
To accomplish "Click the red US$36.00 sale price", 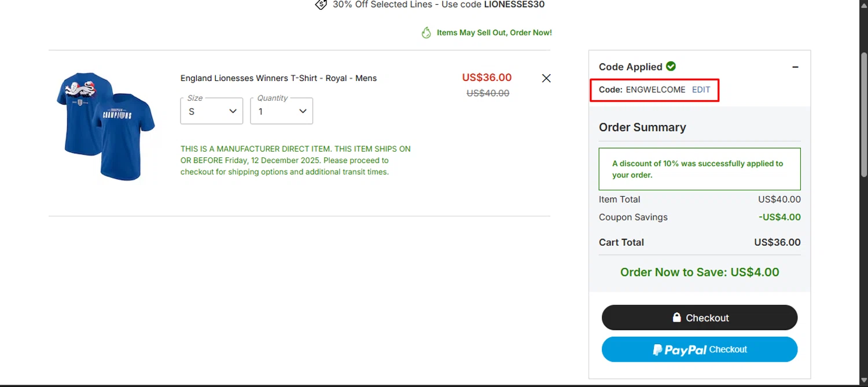I will pos(487,78).
